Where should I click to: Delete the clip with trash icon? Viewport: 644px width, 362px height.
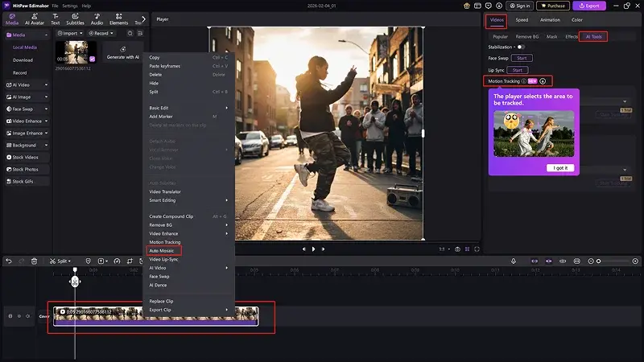[x=34, y=261]
